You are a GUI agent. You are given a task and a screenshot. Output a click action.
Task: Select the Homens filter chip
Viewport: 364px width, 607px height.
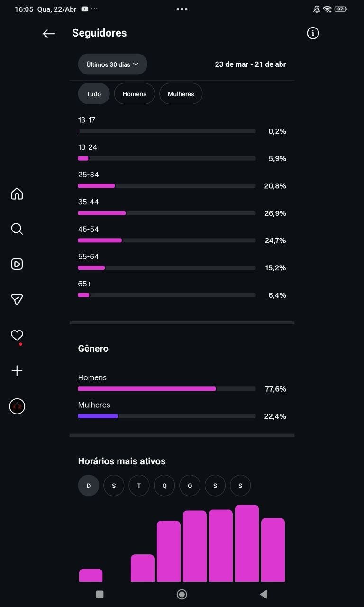[x=134, y=94]
